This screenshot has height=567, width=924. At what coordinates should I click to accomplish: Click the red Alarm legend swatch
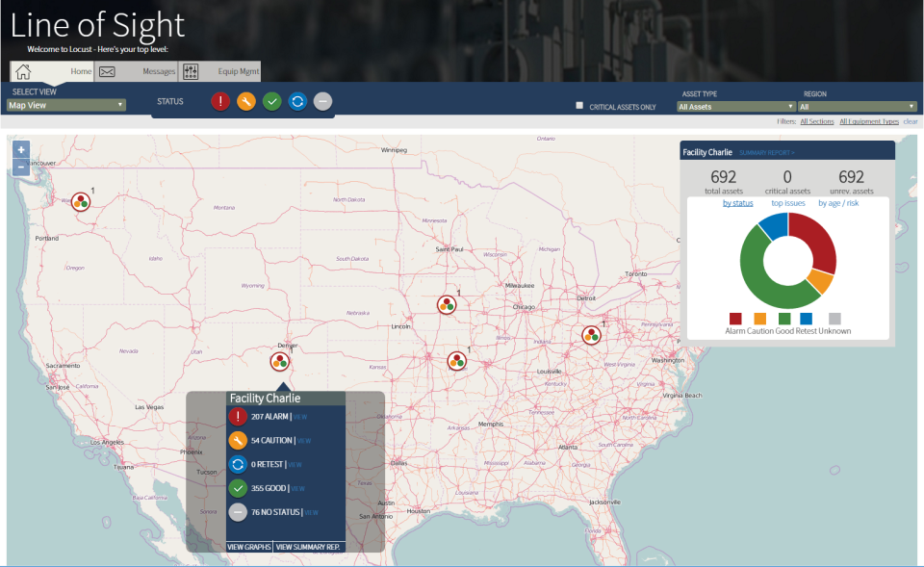(x=735, y=319)
